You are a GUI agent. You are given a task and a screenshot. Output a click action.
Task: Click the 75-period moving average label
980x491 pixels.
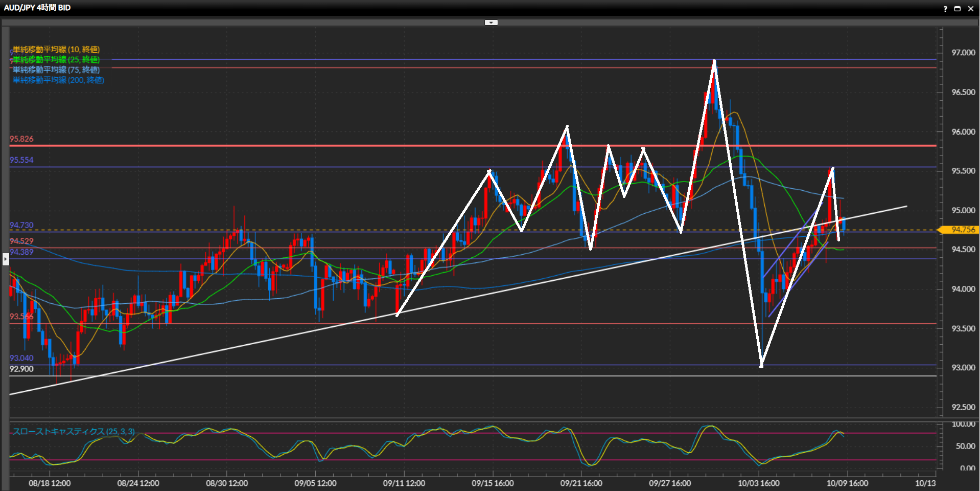tap(56, 70)
